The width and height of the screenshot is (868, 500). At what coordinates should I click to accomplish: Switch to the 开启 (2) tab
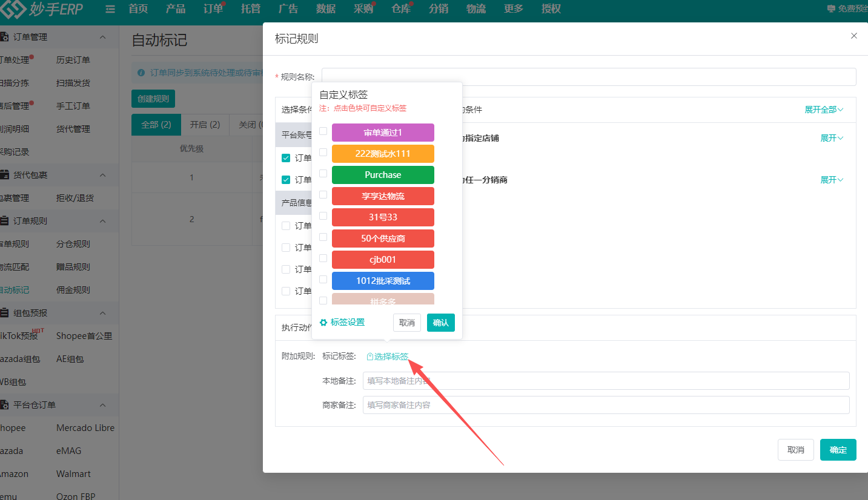coord(205,125)
